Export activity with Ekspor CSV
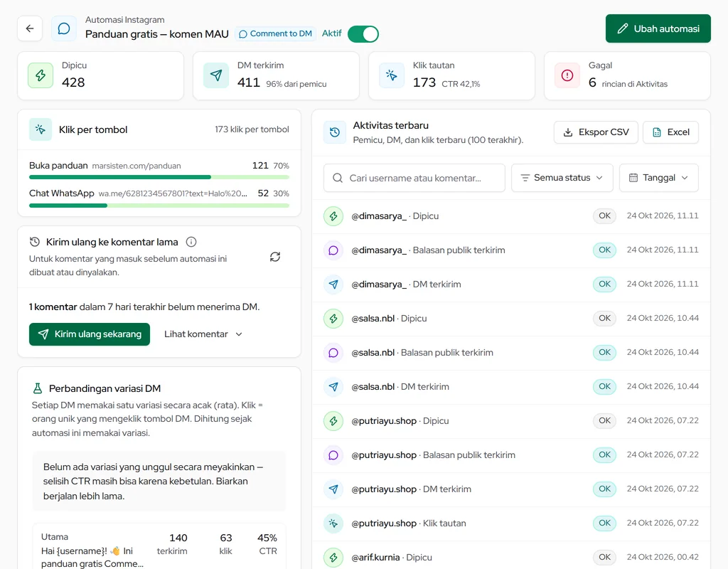Image resolution: width=728 pixels, height=569 pixels. point(596,132)
